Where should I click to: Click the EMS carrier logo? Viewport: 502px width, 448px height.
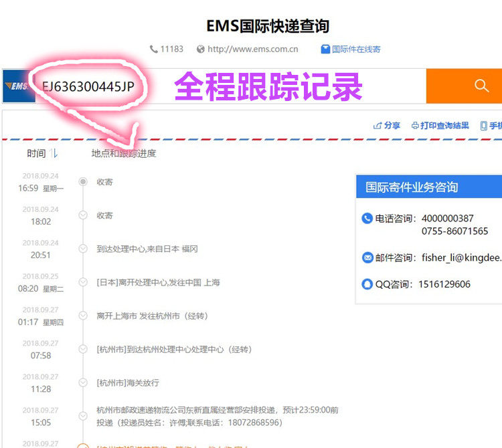pyautogui.click(x=19, y=86)
